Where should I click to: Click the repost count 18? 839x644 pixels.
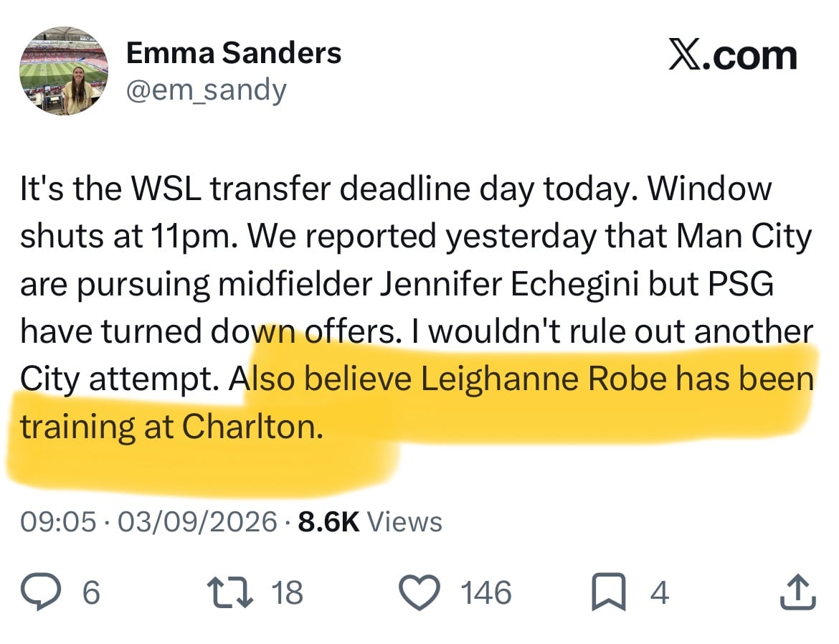point(288,592)
